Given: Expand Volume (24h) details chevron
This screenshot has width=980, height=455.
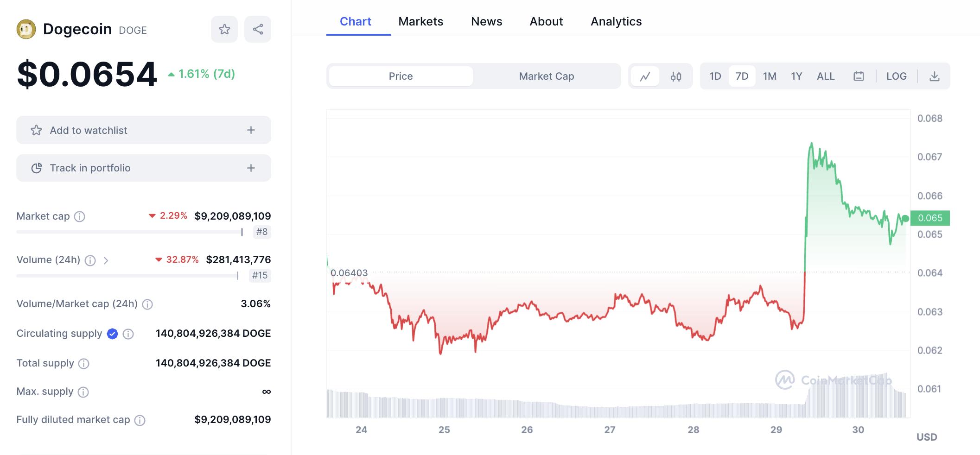Looking at the screenshot, I should (x=107, y=260).
